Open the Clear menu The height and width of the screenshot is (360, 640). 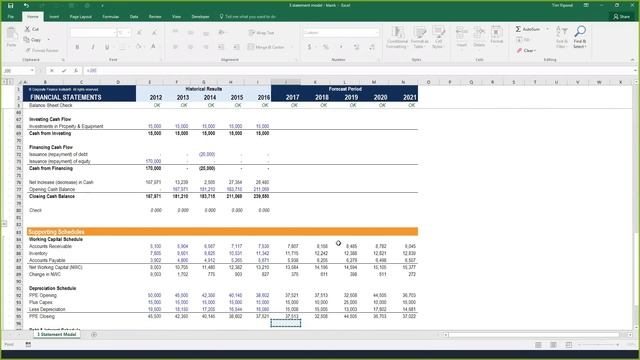point(526,50)
